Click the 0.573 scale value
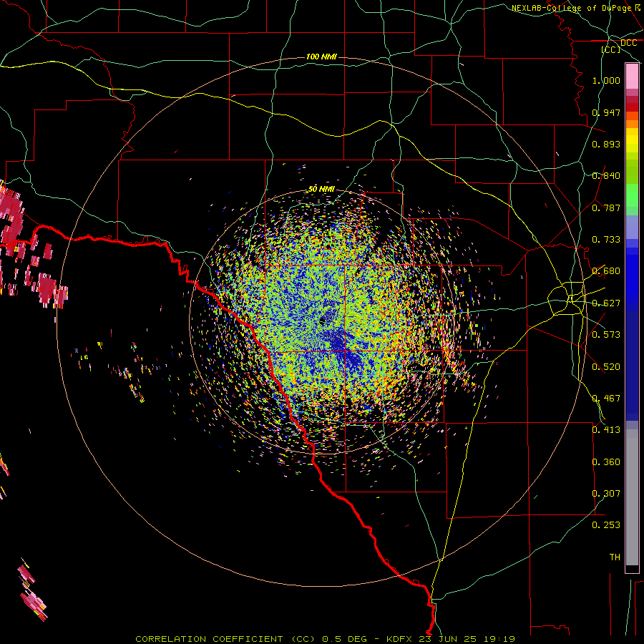 606,335
